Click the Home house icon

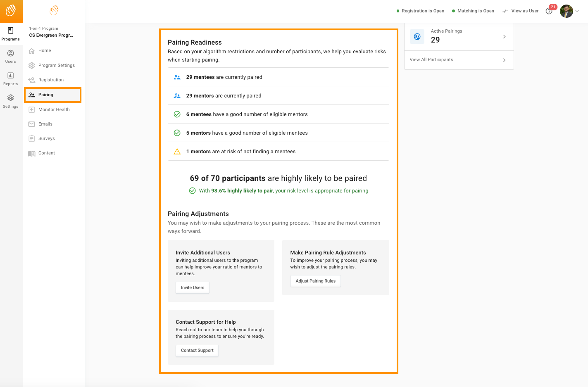[32, 51]
